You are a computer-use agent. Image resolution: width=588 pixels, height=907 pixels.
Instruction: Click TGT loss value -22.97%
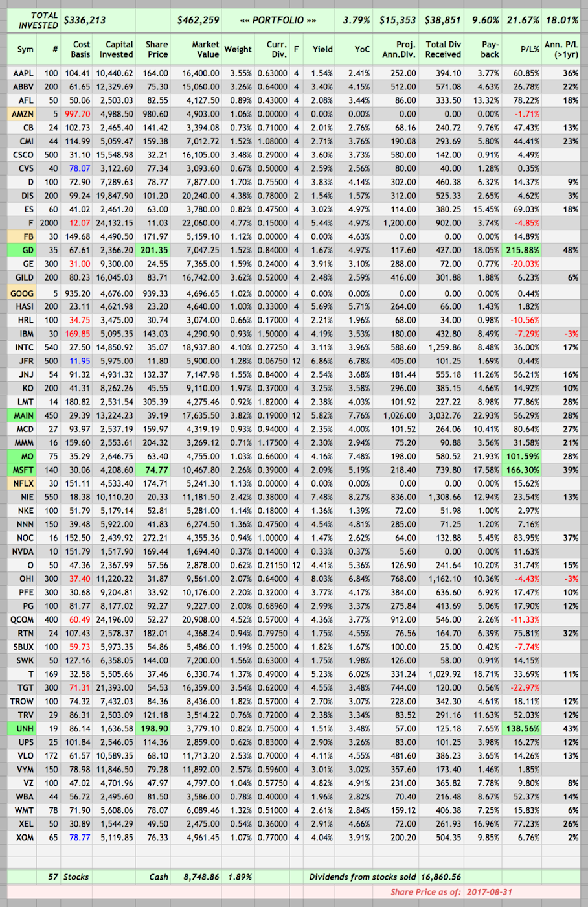[525, 687]
